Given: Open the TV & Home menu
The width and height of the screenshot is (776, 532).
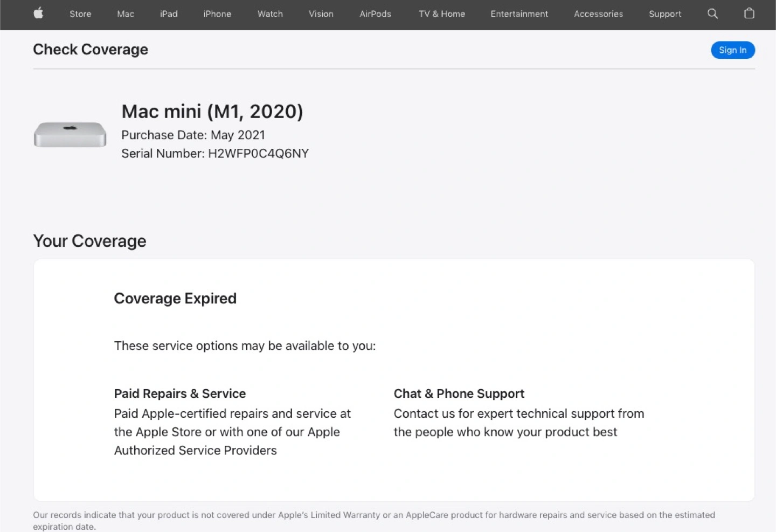Looking at the screenshot, I should pyautogui.click(x=442, y=14).
